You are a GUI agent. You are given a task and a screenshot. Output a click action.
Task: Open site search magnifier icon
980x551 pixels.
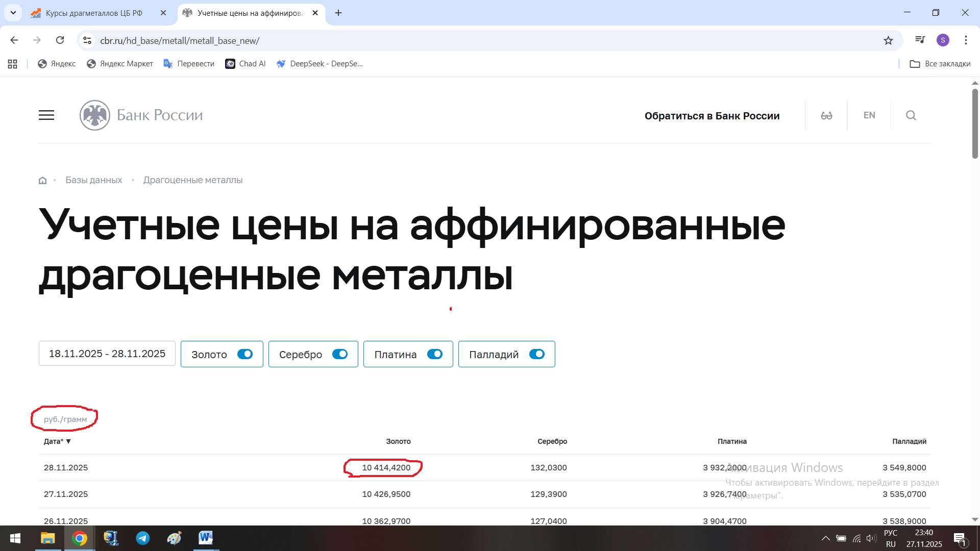click(911, 116)
